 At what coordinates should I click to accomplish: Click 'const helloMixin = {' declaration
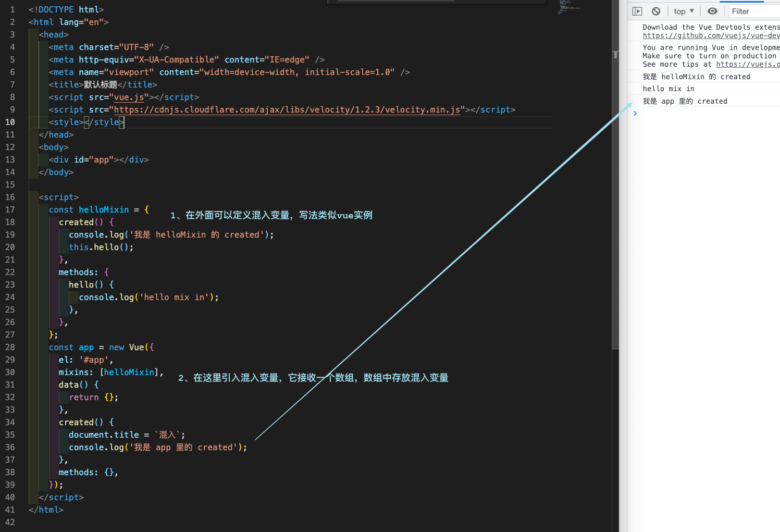click(x=99, y=209)
